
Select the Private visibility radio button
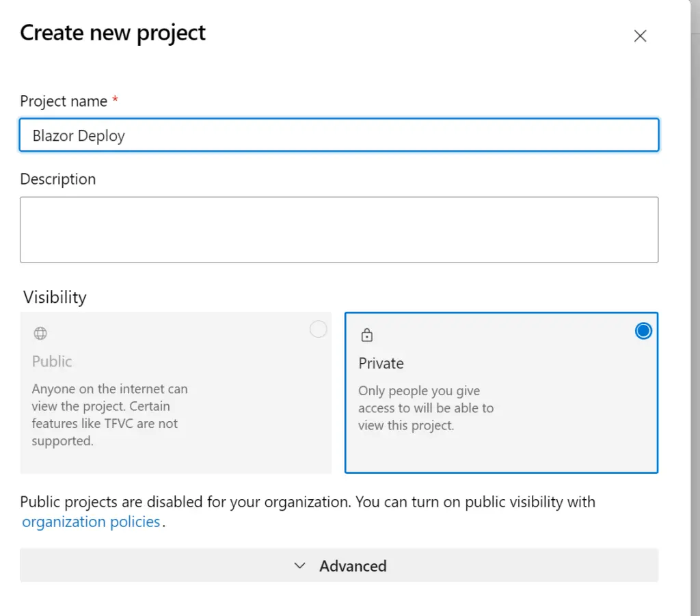643,331
